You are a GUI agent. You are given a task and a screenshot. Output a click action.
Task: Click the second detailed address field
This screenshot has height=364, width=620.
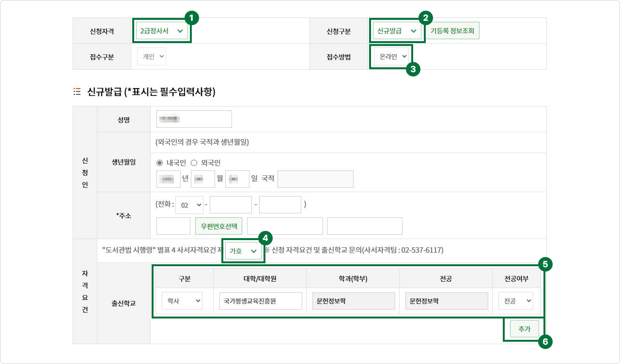coord(365,226)
